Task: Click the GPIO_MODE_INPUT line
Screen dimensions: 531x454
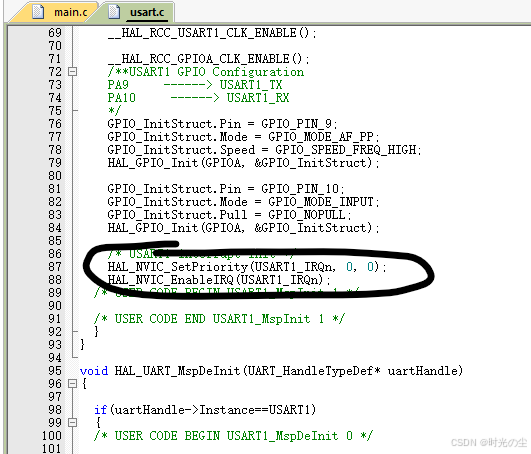Action: (x=243, y=202)
